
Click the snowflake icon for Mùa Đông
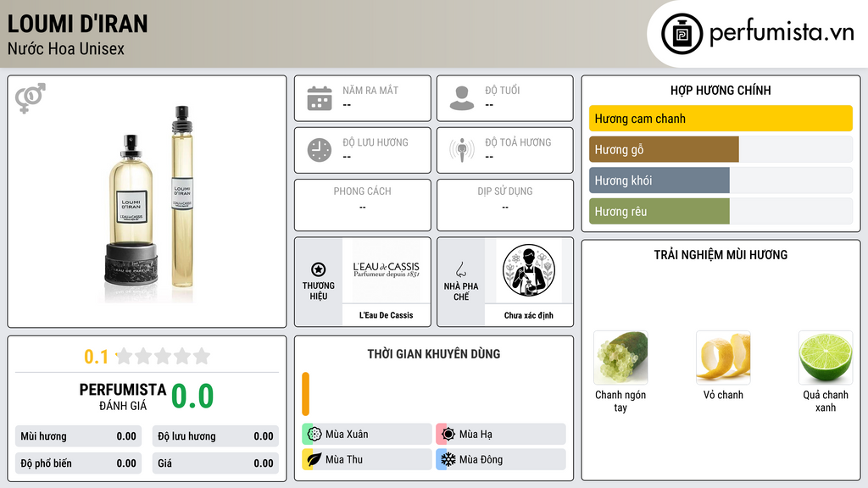pyautogui.click(x=448, y=459)
